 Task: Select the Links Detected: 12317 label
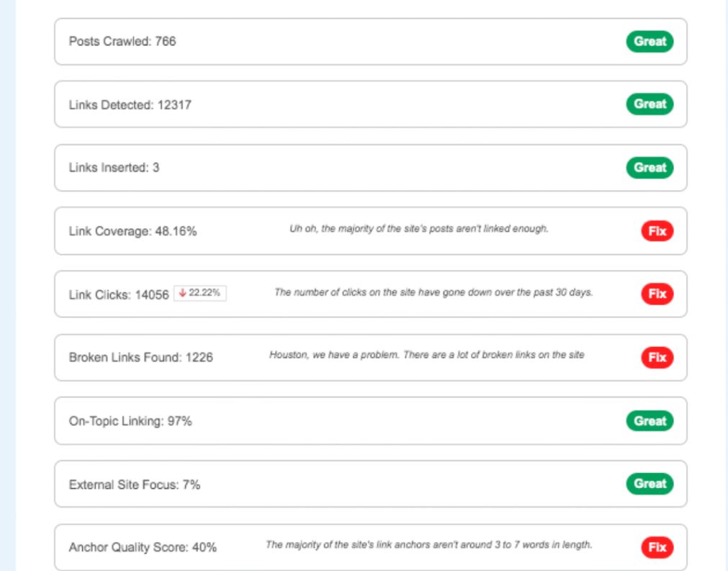[122, 104]
